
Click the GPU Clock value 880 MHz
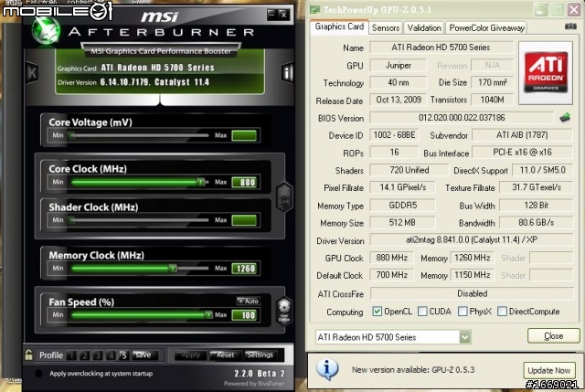tap(391, 258)
